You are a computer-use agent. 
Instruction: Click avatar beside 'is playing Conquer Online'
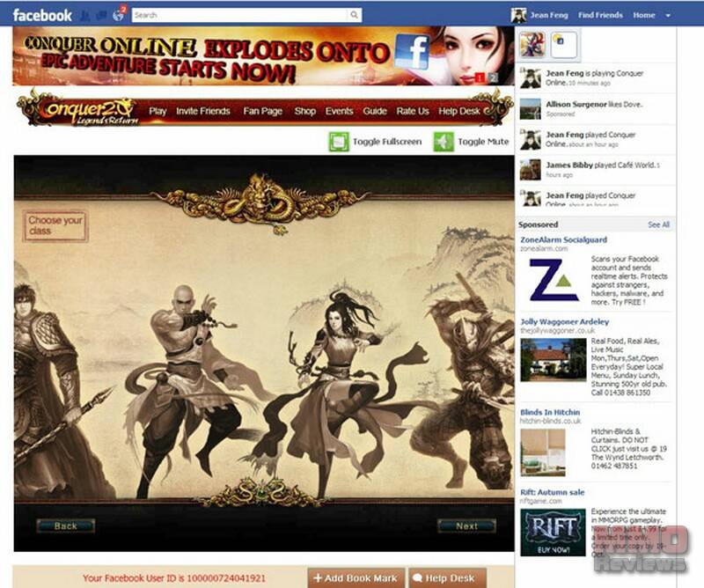coord(531,78)
